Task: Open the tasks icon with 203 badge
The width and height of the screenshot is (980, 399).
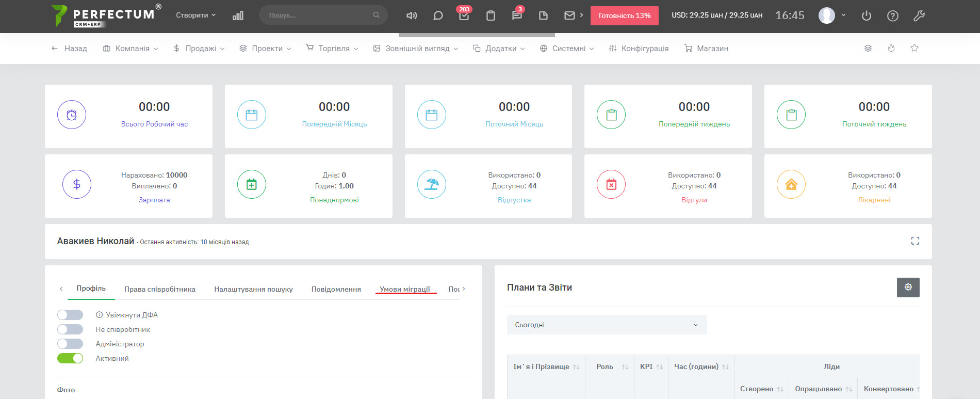Action: (x=464, y=15)
